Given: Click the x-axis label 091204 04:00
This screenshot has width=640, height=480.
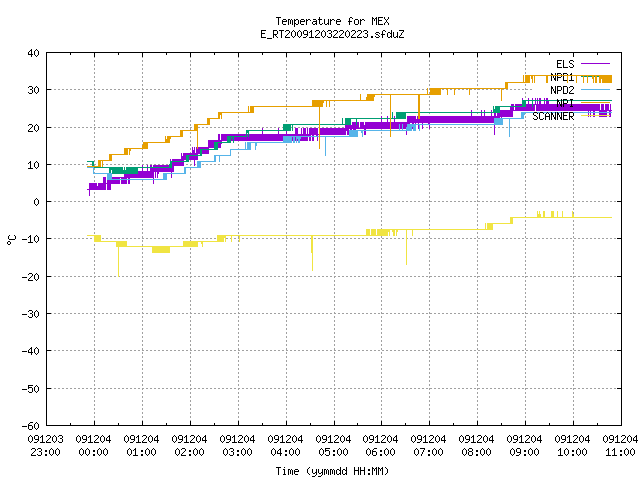Looking at the screenshot, I should (285, 446).
